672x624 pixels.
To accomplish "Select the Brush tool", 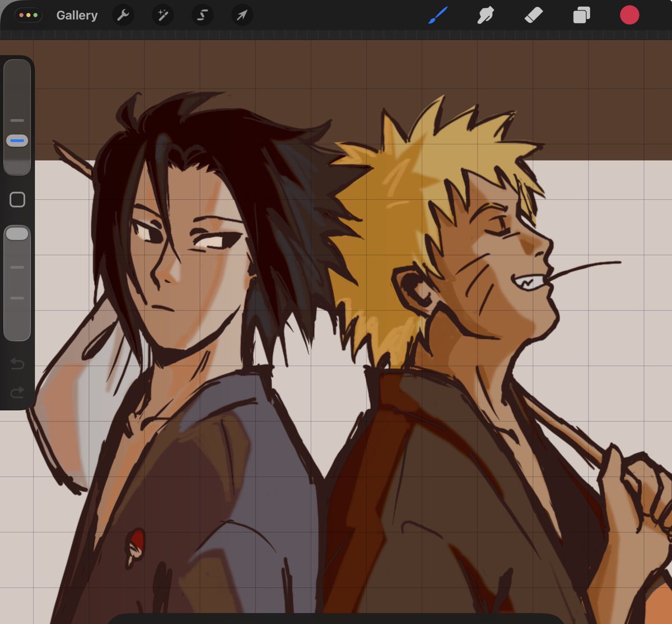I will (438, 15).
